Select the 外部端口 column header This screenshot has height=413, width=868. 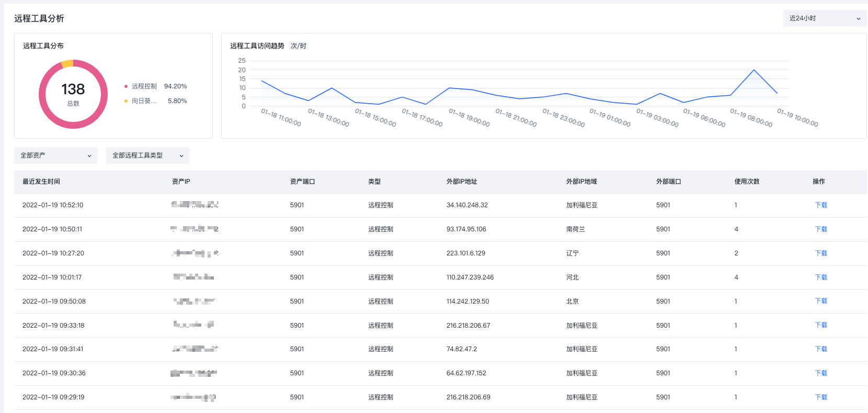pyautogui.click(x=669, y=182)
